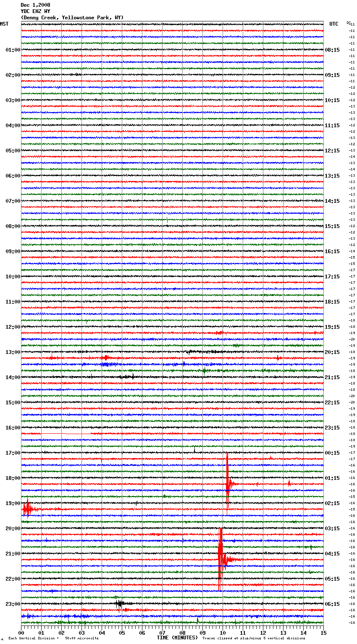Click the 'Traces clipped at plus/minus 5 vertical divisions' note
The image size is (357, 644).
pos(254,638)
